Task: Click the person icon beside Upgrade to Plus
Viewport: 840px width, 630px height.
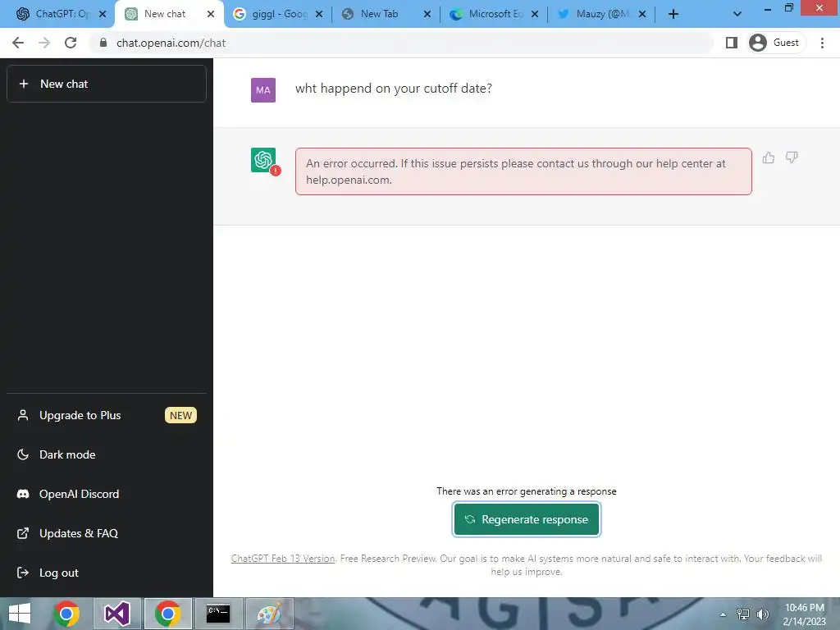Action: tap(22, 415)
